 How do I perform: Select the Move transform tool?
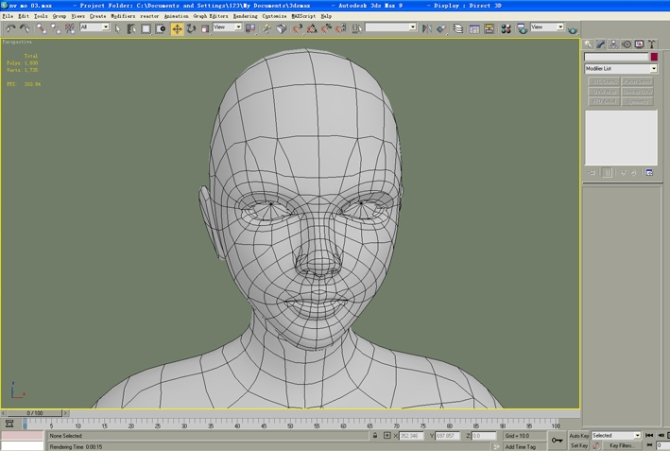pyautogui.click(x=177, y=29)
